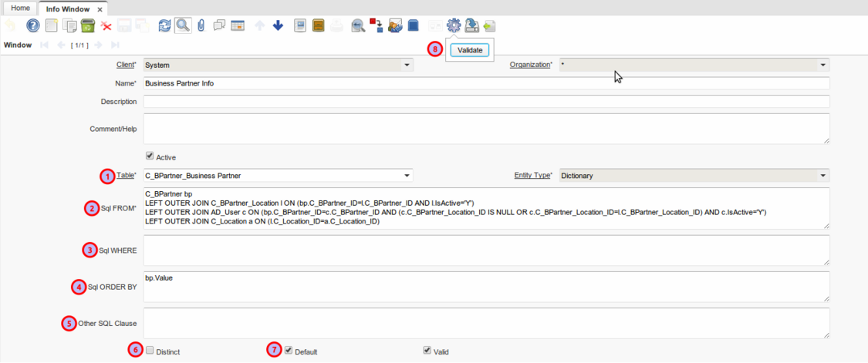Open attachments with the paperclip icon
The height and width of the screenshot is (363, 868).
(x=201, y=26)
